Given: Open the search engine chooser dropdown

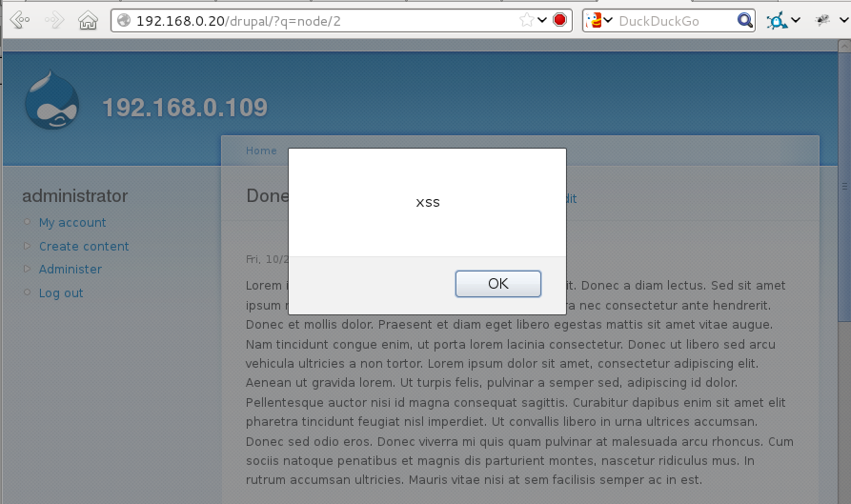Looking at the screenshot, I should (x=608, y=21).
